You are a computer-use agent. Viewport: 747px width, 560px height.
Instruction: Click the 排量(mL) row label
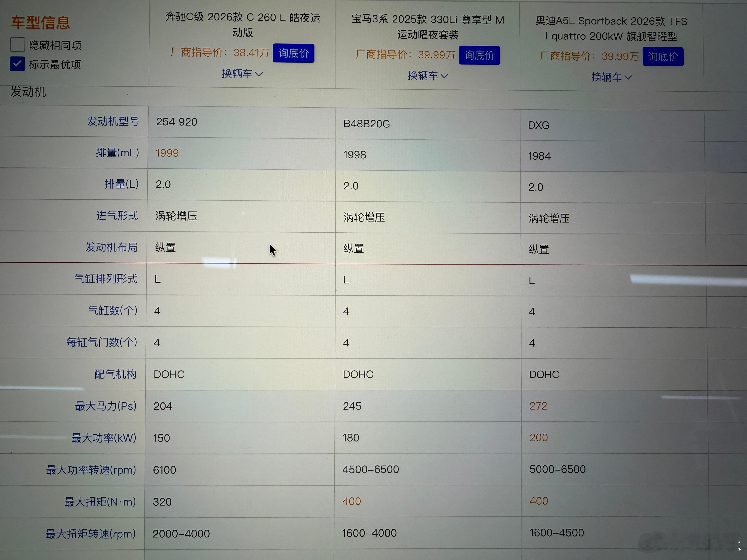[x=117, y=153]
